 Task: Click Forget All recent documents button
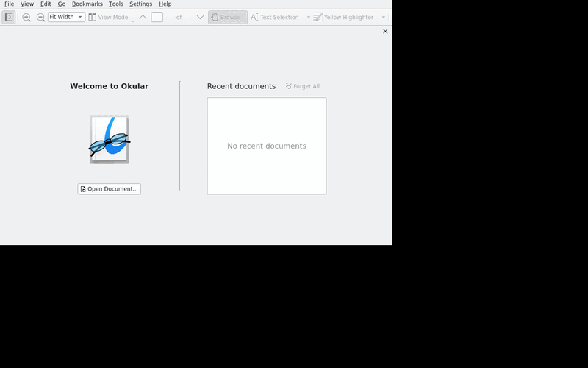point(303,86)
